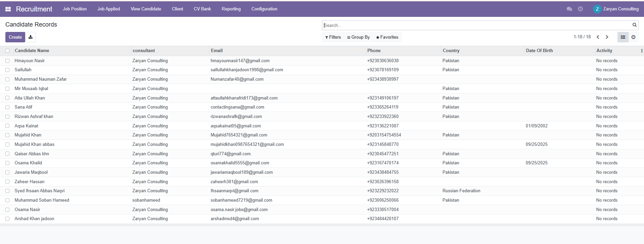Select the Hmayoun Nasir row checkbox

(x=7, y=61)
